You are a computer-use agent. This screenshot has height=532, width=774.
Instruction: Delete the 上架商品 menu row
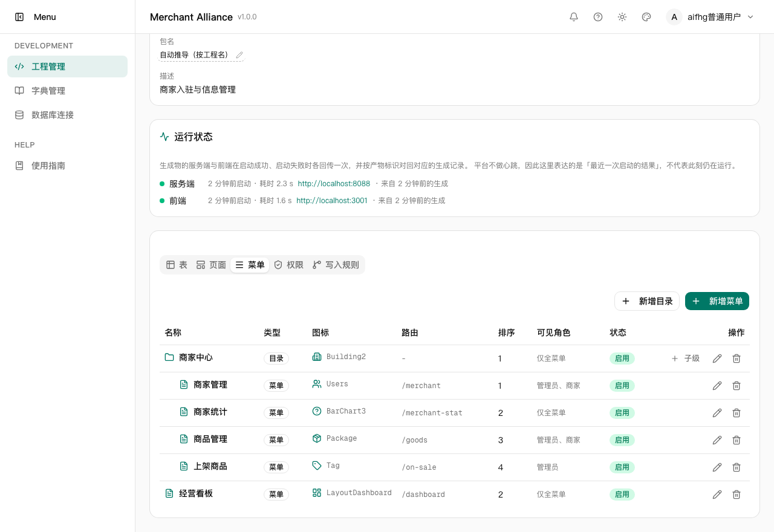coord(737,467)
